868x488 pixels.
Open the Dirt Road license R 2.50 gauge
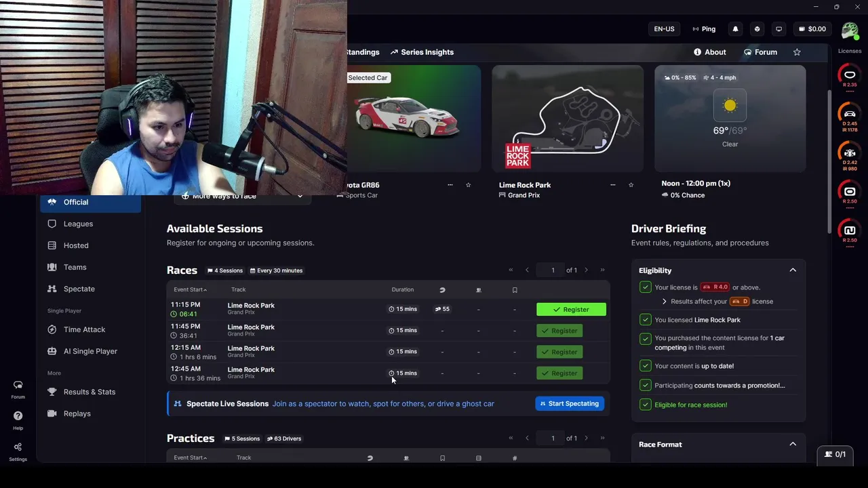[850, 232]
